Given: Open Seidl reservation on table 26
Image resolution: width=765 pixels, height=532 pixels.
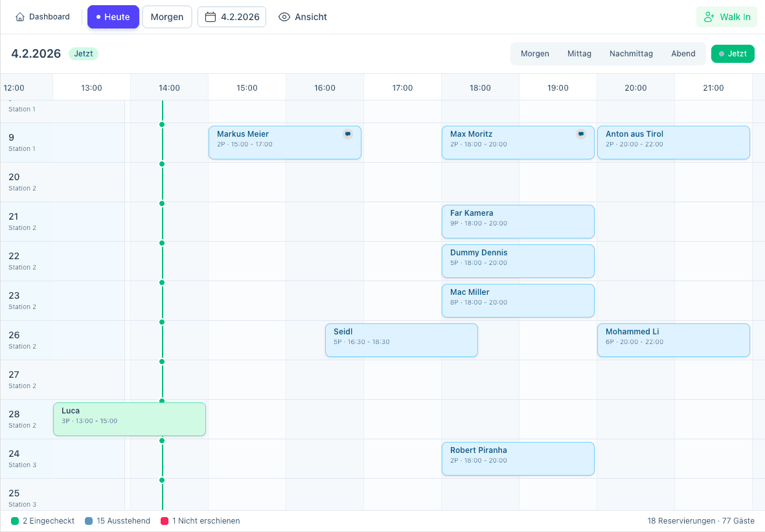Looking at the screenshot, I should [401, 340].
